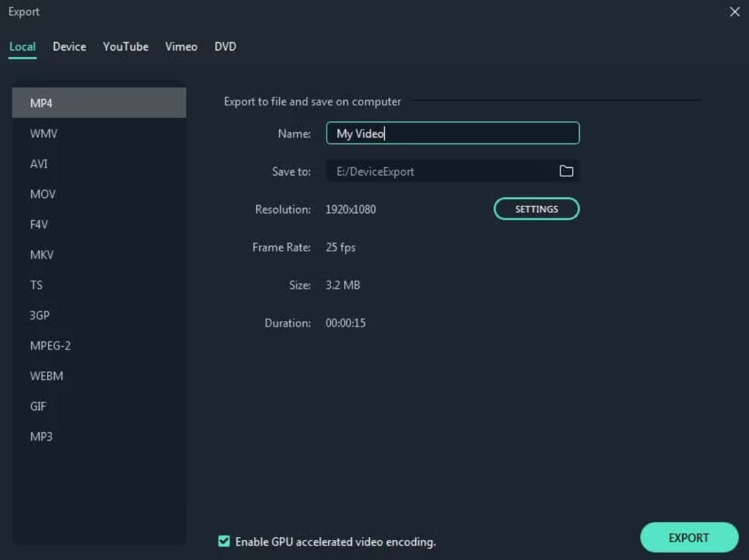Open the Vimeo upload tab
The height and width of the screenshot is (560, 749).
point(181,46)
